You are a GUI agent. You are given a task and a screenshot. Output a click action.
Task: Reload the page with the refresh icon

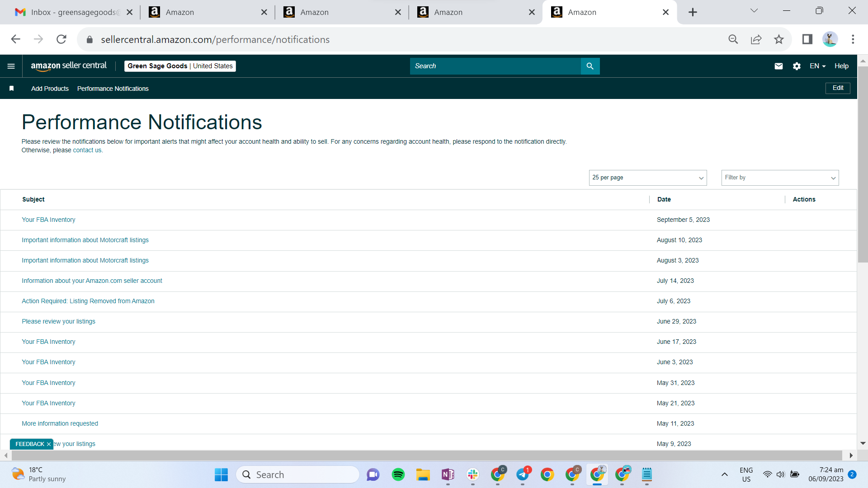[61, 39]
